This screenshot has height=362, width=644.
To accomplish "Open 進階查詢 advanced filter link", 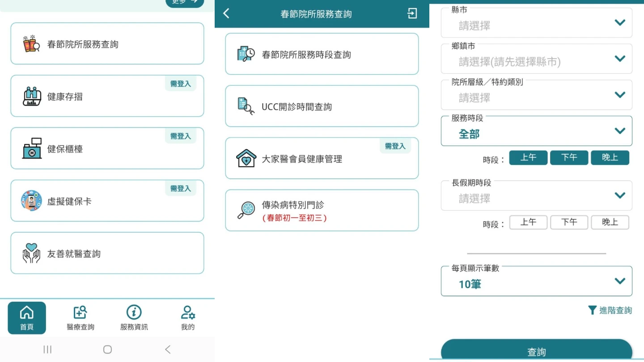I will click(610, 310).
